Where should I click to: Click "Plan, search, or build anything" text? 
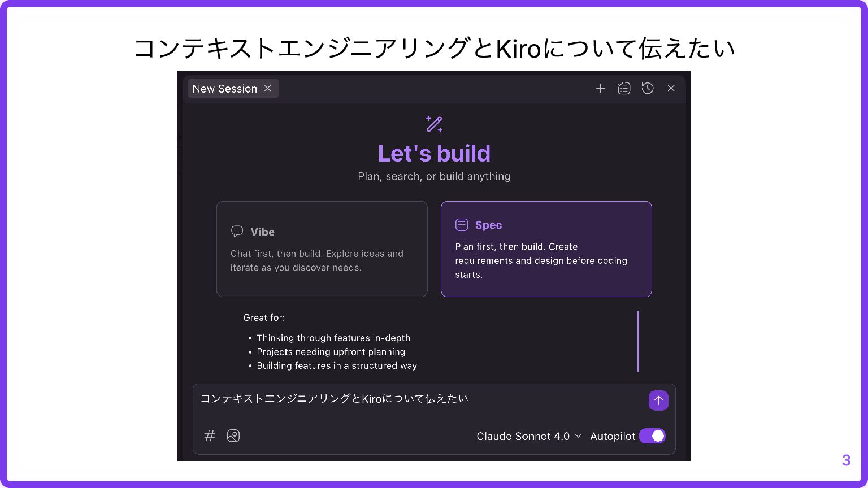[434, 176]
